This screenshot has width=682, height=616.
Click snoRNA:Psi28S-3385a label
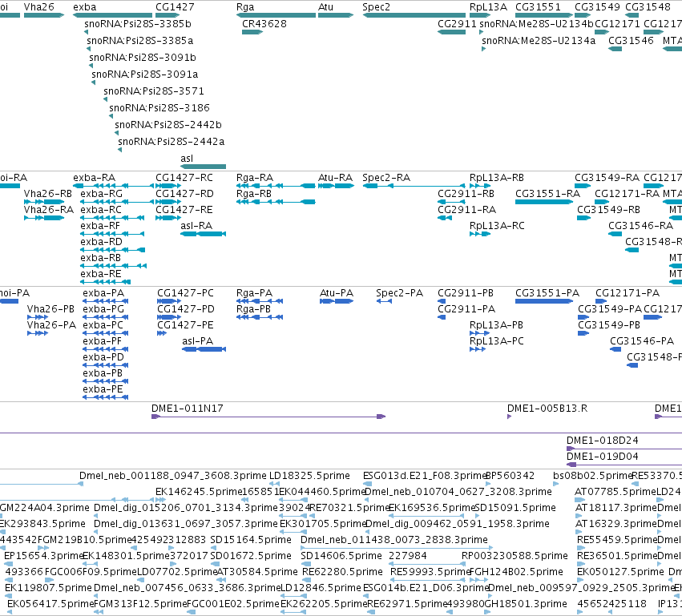140,41
